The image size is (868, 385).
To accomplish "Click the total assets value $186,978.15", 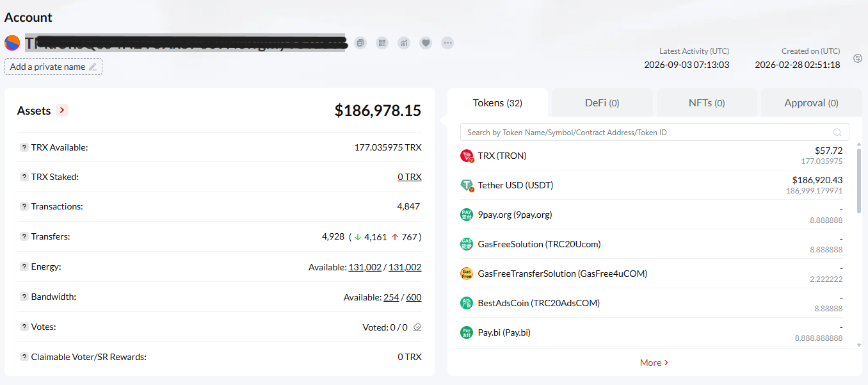I will tap(378, 110).
